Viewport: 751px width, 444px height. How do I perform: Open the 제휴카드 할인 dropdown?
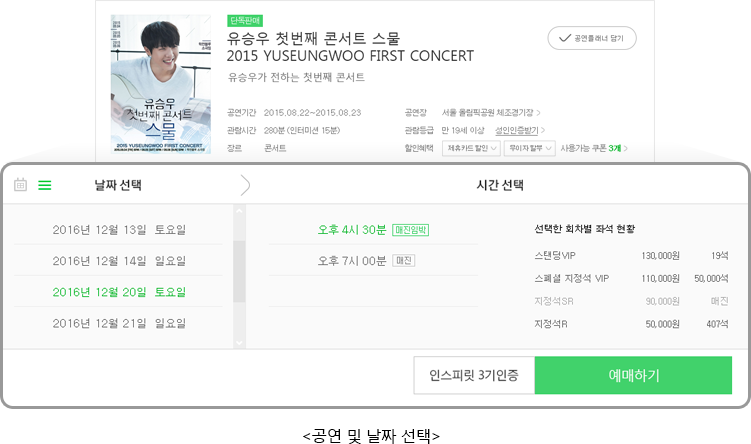pos(471,148)
